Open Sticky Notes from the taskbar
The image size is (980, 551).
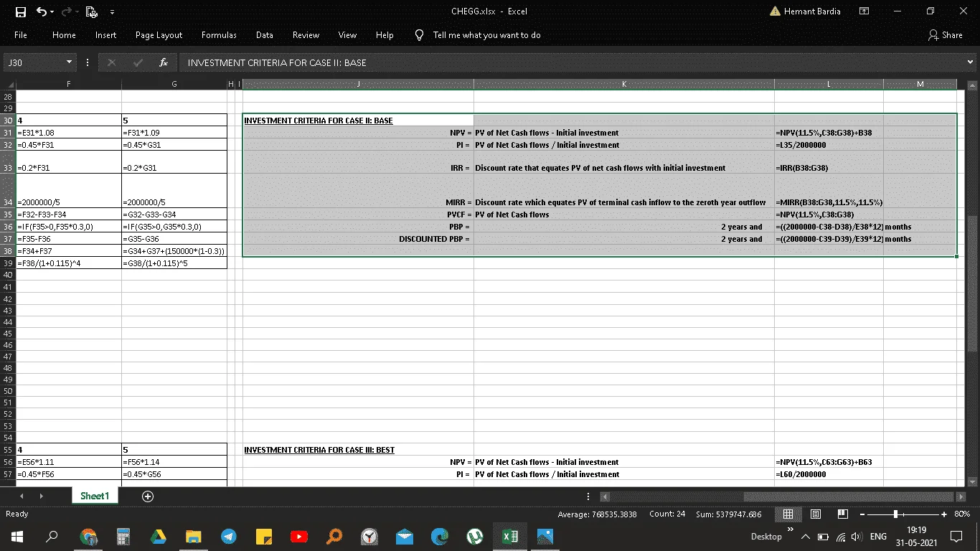264,536
